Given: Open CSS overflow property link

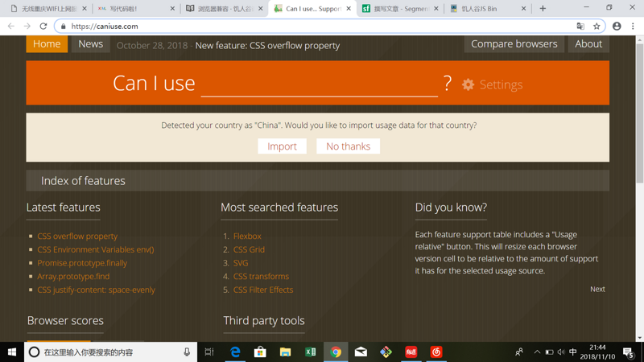Looking at the screenshot, I should [x=77, y=236].
